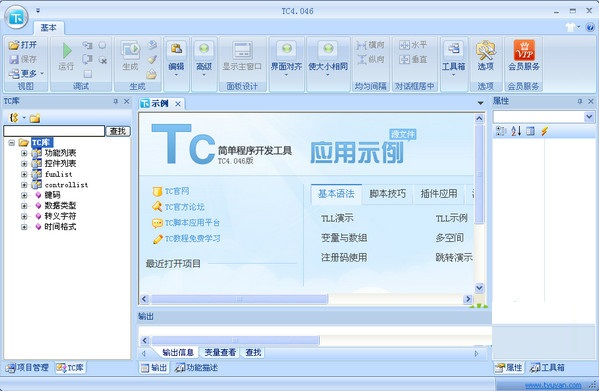The width and height of the screenshot is (599, 391).
Task: Select the 时间格式 tree item
Action: [x=60, y=227]
